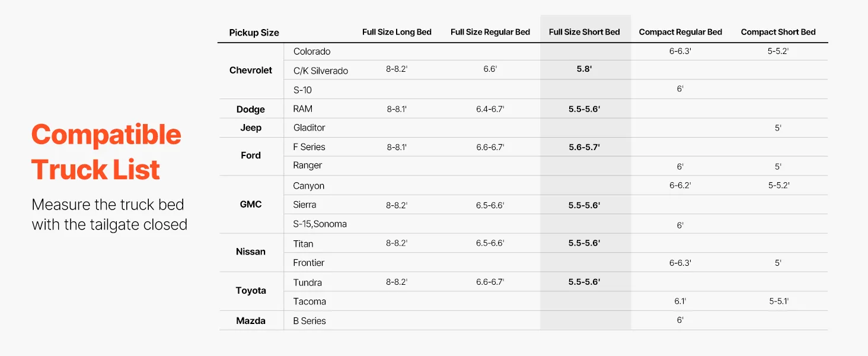The image size is (868, 356).
Task: Click the tailgate closed measuring instruction text
Action: pos(109,215)
